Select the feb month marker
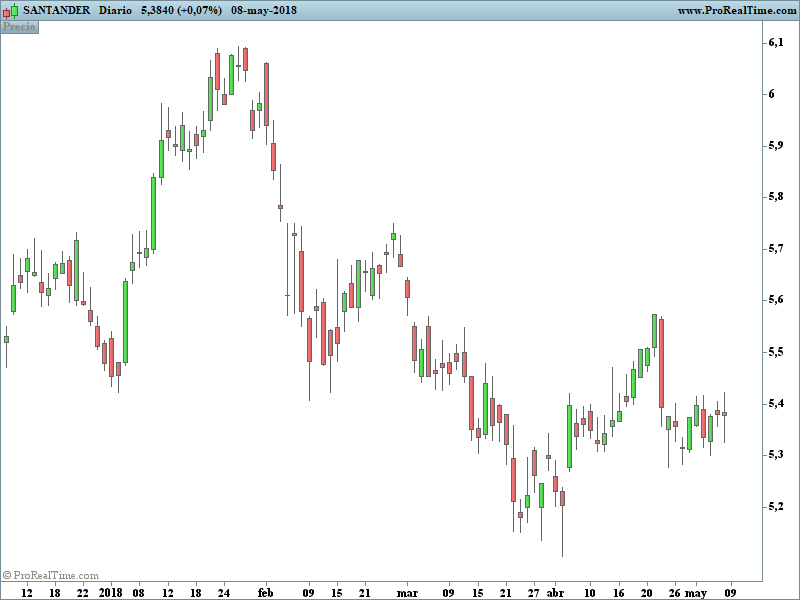The height and width of the screenshot is (600, 800). (266, 592)
